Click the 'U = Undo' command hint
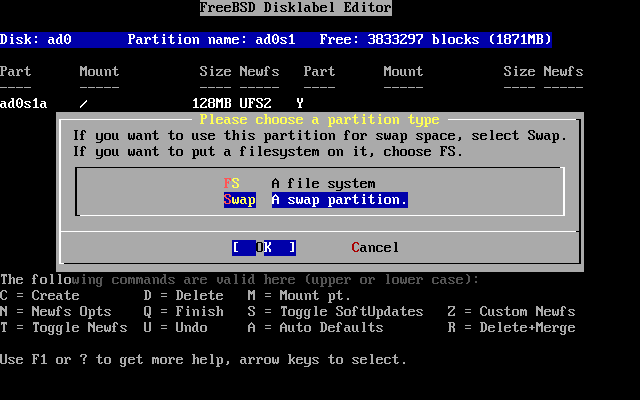 [176, 328]
